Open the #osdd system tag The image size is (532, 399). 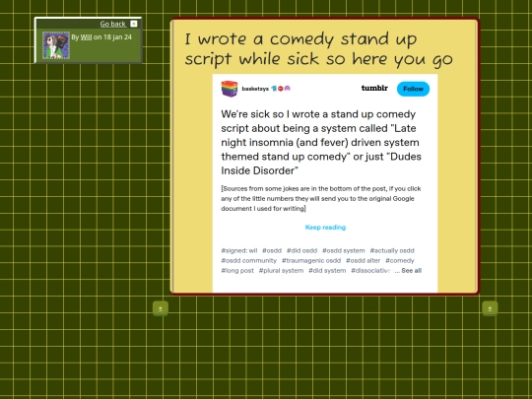[344, 251]
